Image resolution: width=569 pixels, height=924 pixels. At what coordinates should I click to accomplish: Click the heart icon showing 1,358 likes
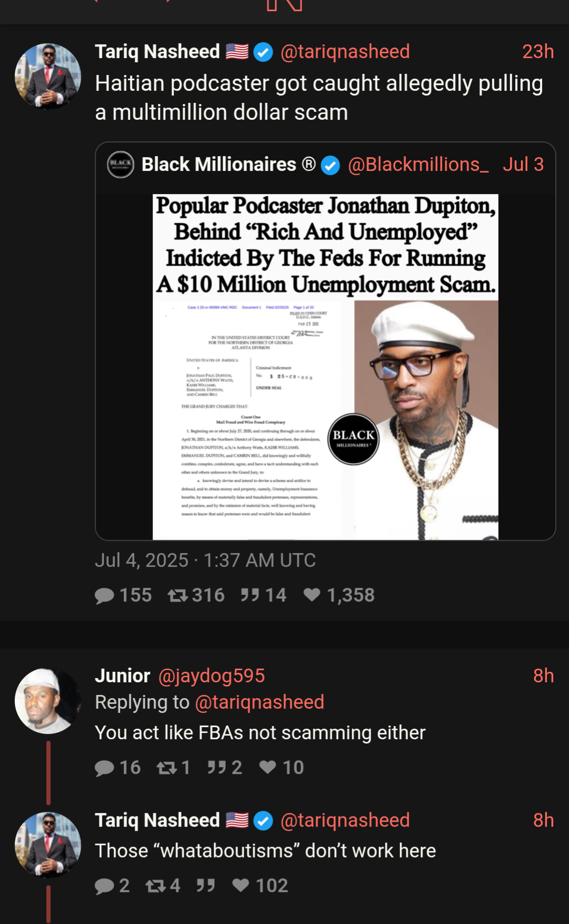click(312, 595)
